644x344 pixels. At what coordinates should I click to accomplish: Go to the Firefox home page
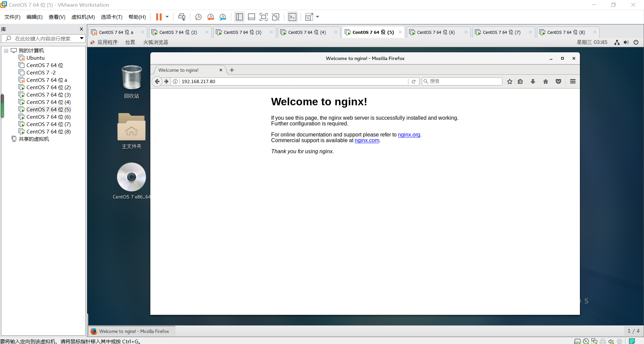[x=546, y=81]
